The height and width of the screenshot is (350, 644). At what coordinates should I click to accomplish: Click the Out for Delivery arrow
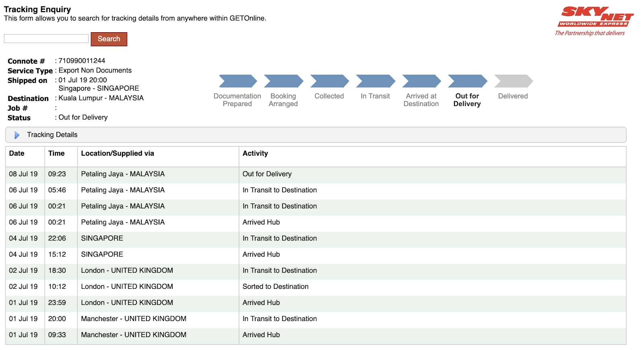tap(467, 81)
